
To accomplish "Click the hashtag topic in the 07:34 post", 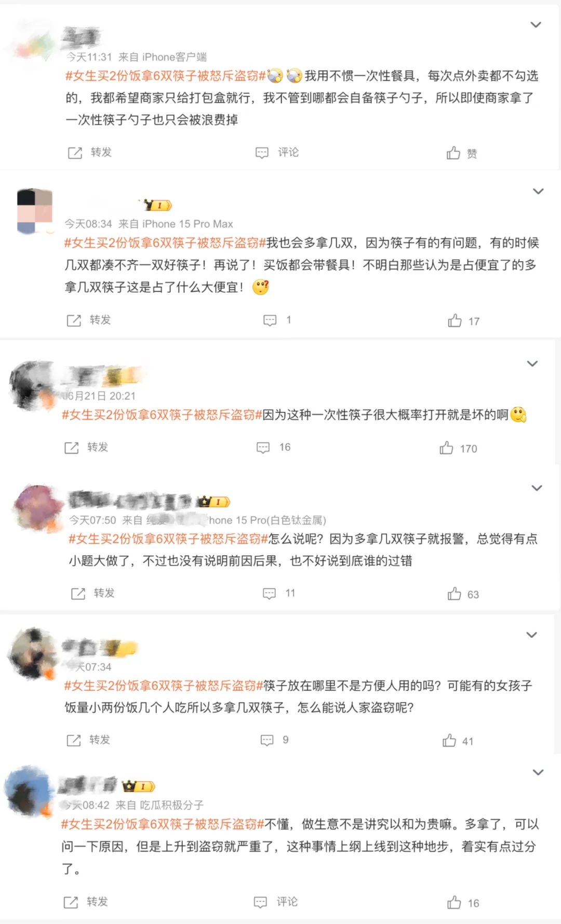I will pyautogui.click(x=164, y=686).
